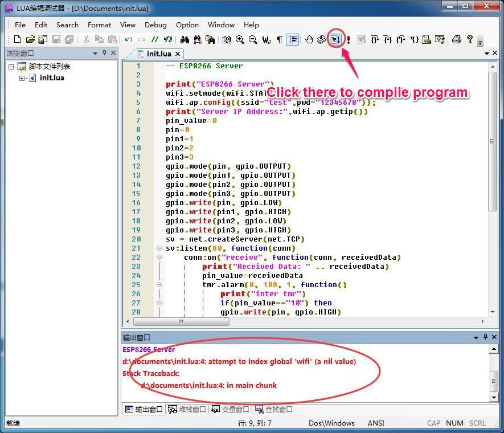Click the editor horizontal scrollbar thumb
504x433 pixels.
[181, 321]
